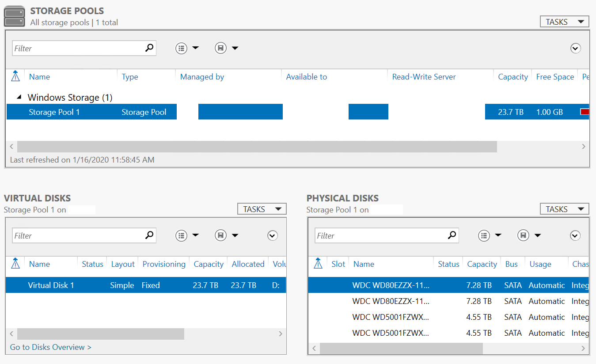Expand the Storage Pools filter panel chevron
Image resolution: width=596 pixels, height=364 pixels.
click(575, 48)
